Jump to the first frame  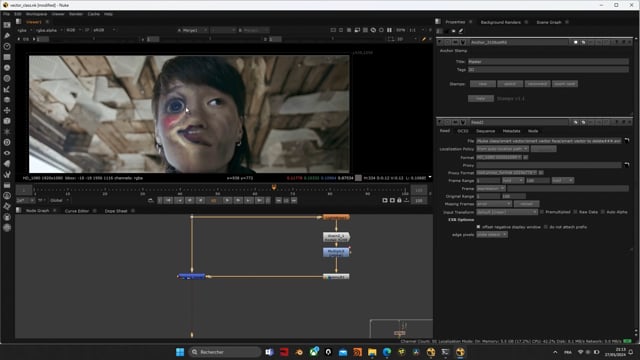pyautogui.click(x=169, y=200)
